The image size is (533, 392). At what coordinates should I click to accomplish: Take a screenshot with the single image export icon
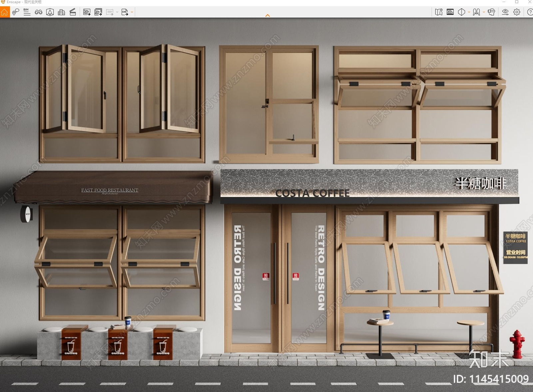[x=87, y=12]
